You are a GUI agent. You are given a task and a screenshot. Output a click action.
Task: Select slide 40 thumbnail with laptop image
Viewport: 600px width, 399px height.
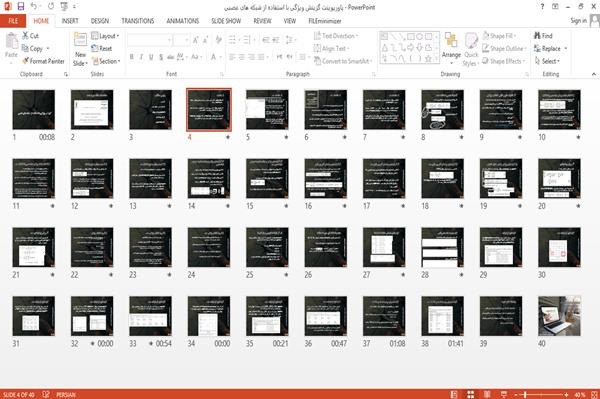[x=559, y=316]
